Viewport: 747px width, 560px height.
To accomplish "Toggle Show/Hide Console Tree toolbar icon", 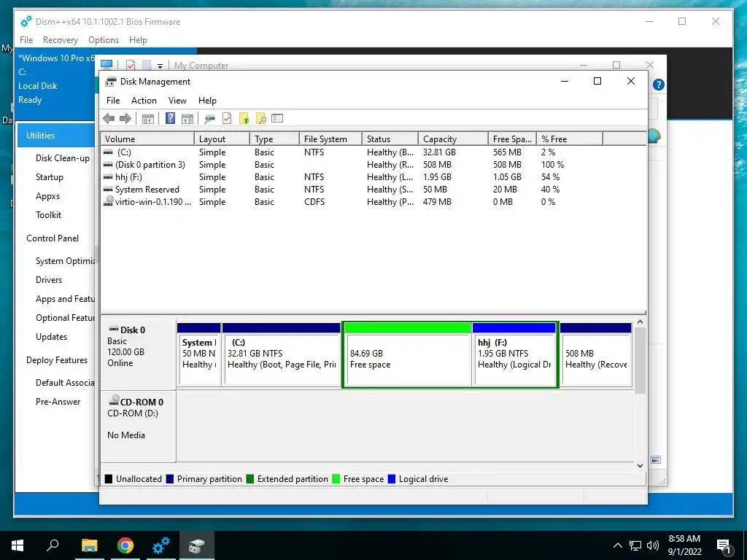I will coord(148,119).
